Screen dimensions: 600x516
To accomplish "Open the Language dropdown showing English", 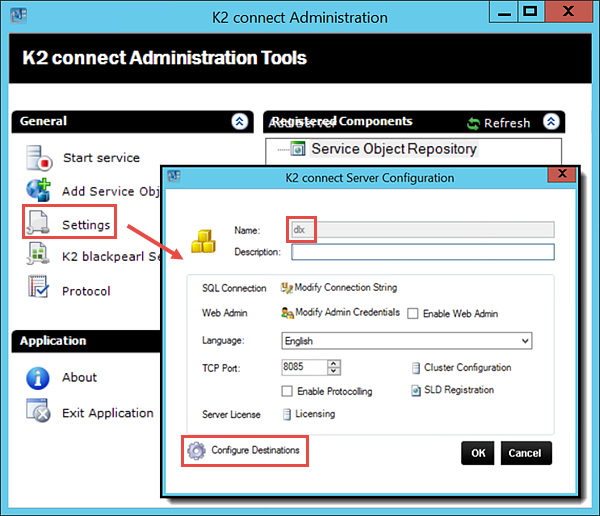I will [x=406, y=341].
